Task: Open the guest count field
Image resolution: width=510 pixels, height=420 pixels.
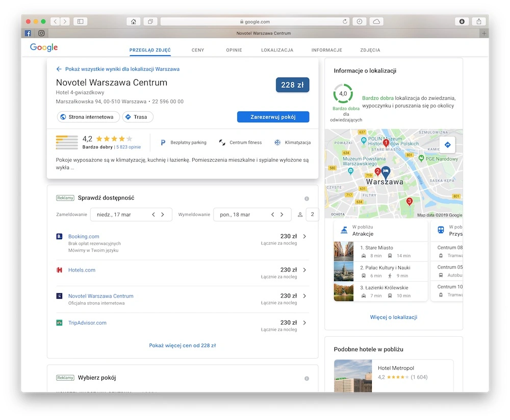Action: (x=312, y=214)
